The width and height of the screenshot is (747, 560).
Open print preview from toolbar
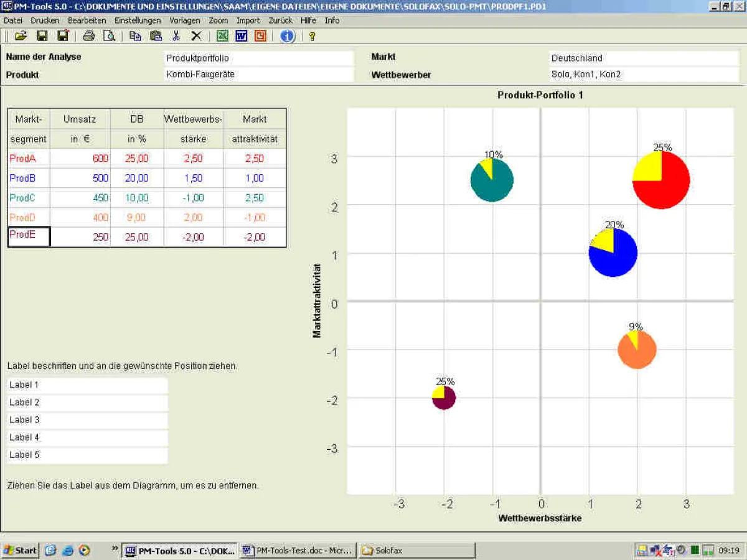coord(109,36)
